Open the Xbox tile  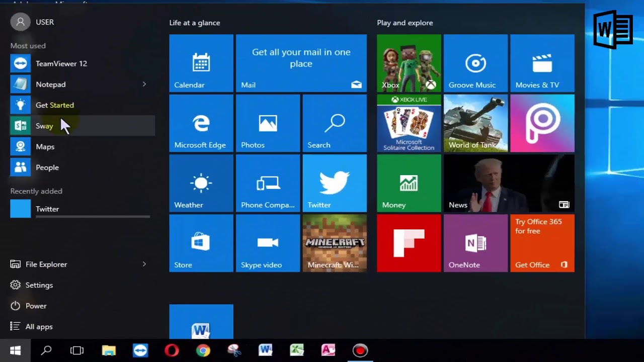(x=409, y=63)
